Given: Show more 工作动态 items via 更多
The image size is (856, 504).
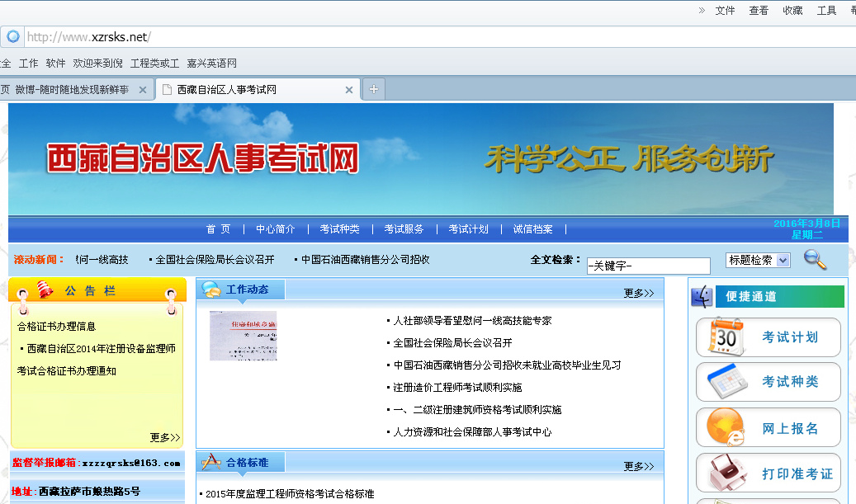Looking at the screenshot, I should click(x=639, y=294).
